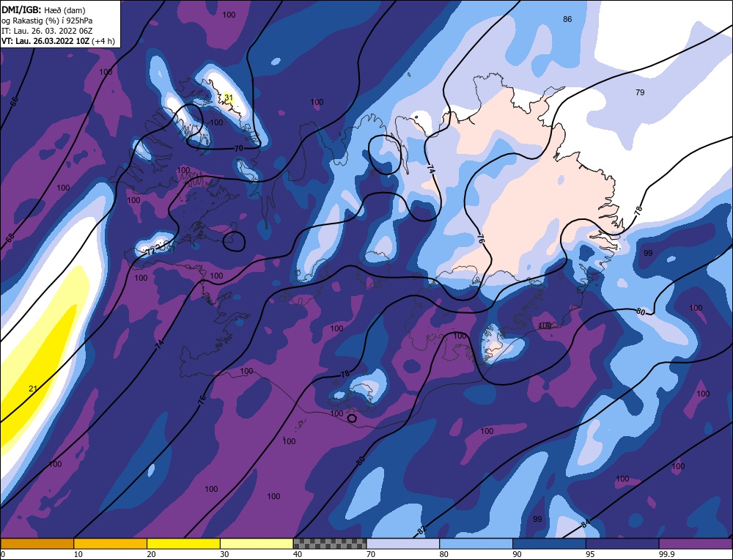
Task: Click the contour label '84'
Action: coord(586,523)
